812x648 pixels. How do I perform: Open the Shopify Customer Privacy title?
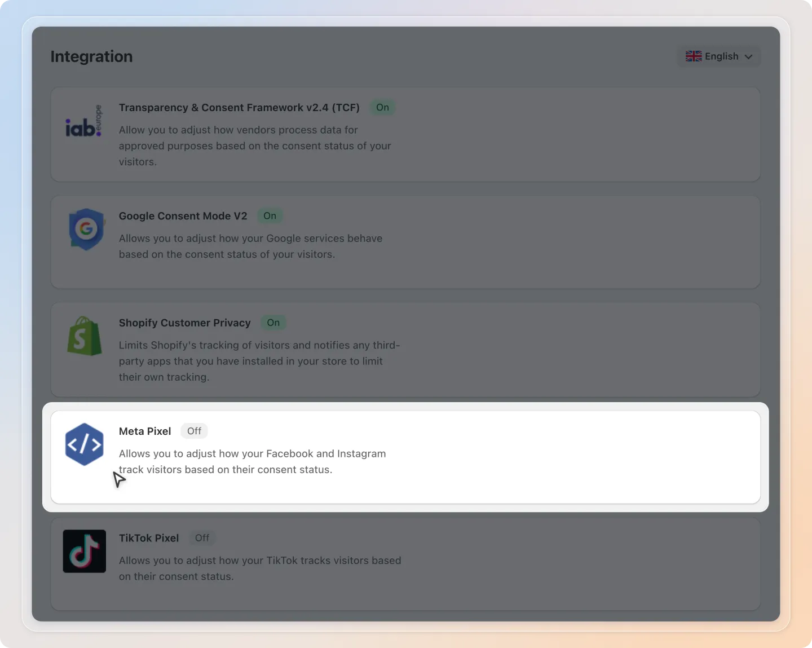(x=185, y=323)
